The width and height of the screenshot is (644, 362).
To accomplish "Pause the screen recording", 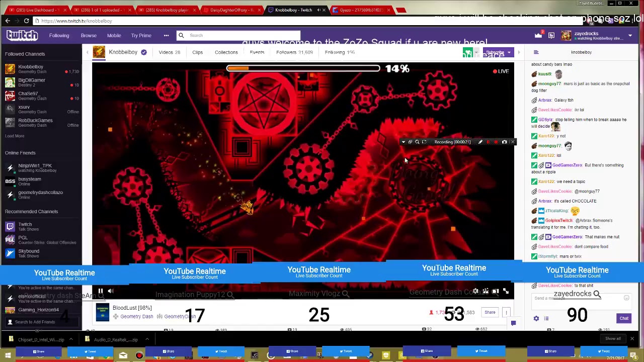I will 488,142.
